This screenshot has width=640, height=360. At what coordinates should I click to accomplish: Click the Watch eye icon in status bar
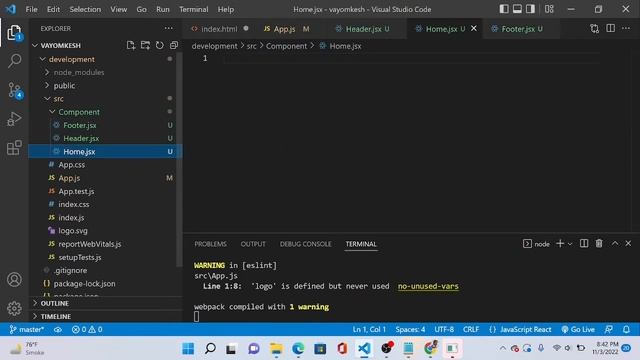[x=58, y=329]
